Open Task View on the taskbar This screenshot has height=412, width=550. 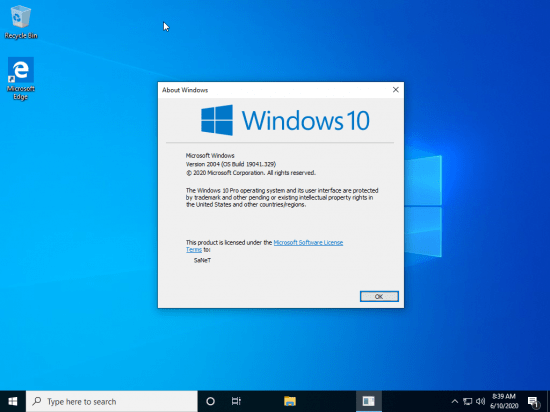click(x=236, y=401)
